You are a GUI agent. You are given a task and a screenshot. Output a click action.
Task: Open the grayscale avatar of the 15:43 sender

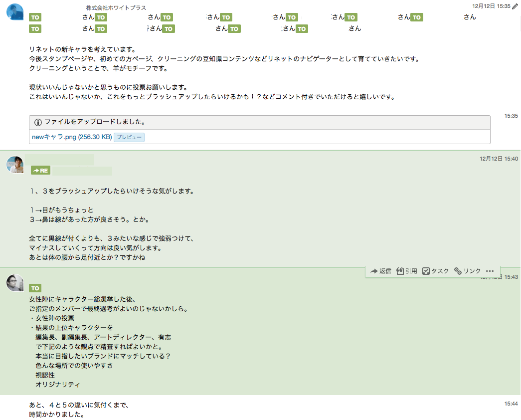point(15,283)
